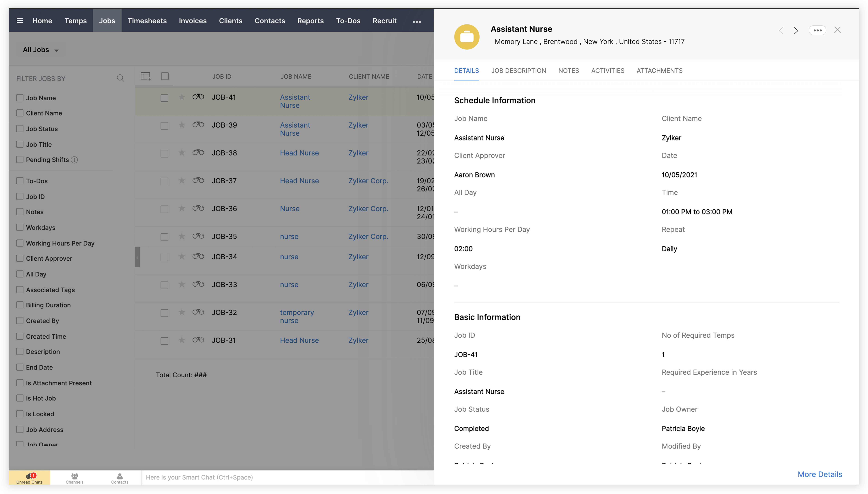Check the To-Dos filter checkbox

(x=20, y=181)
